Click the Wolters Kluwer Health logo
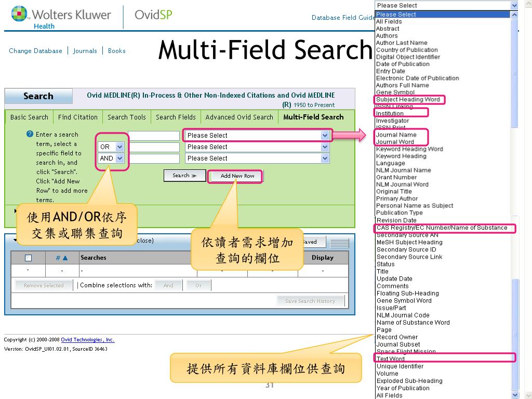Image resolution: width=532 pixels, height=399 pixels. pos(61,18)
